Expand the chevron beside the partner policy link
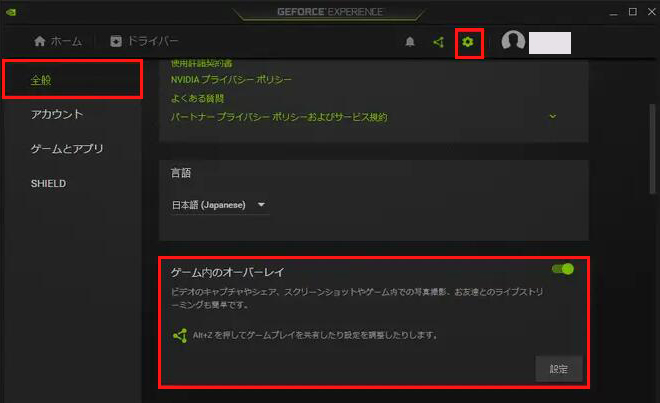 pyautogui.click(x=553, y=116)
